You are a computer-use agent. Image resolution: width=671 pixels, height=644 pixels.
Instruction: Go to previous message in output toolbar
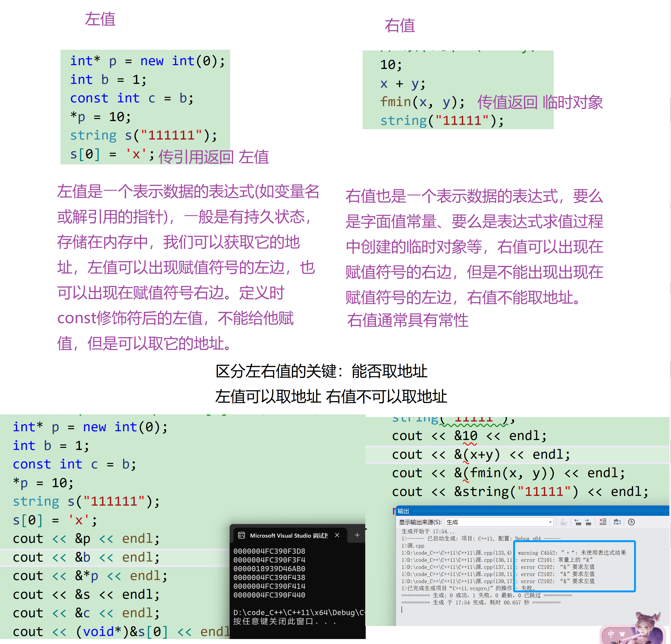[578, 522]
